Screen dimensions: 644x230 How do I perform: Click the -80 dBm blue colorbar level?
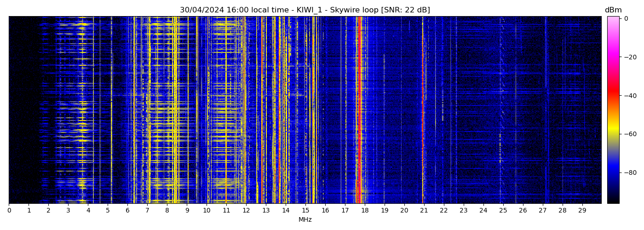[x=613, y=172]
